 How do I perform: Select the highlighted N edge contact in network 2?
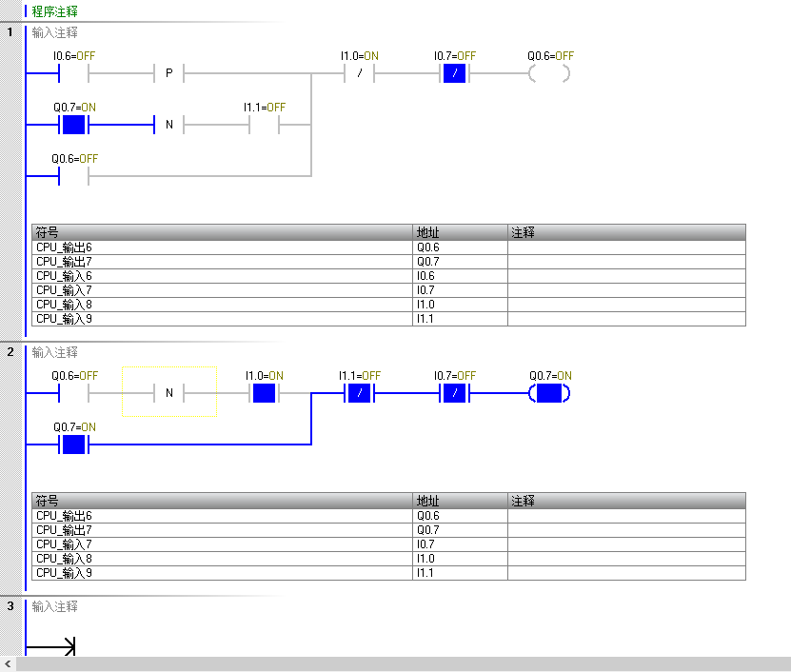click(168, 392)
